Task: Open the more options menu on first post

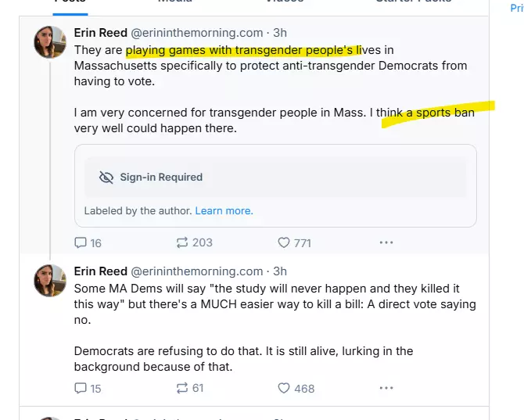Action: tap(386, 242)
